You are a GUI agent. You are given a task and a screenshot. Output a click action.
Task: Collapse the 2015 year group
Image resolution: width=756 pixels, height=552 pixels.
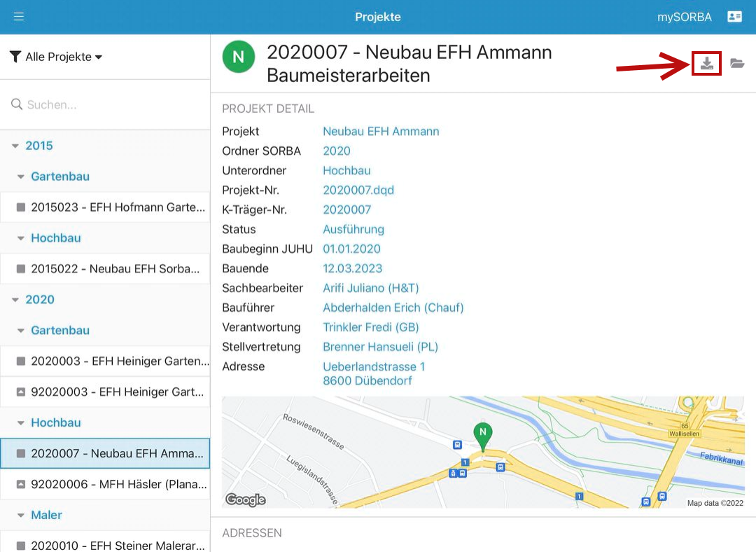16,146
